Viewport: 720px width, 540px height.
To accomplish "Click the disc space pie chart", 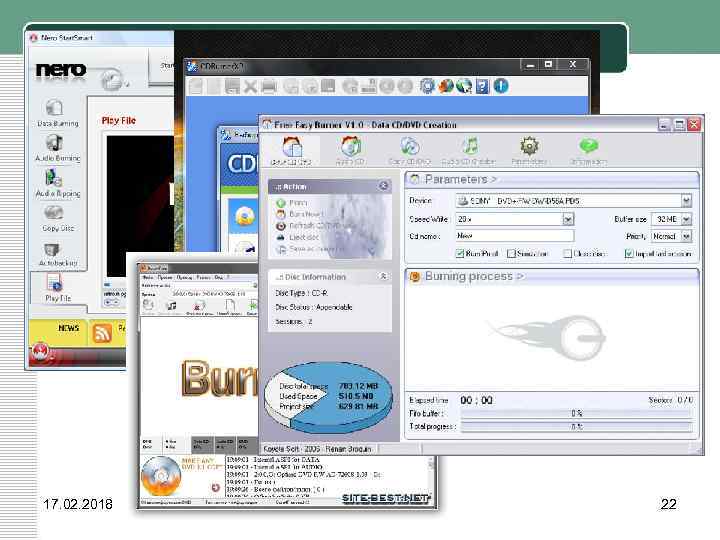I will tap(329, 398).
